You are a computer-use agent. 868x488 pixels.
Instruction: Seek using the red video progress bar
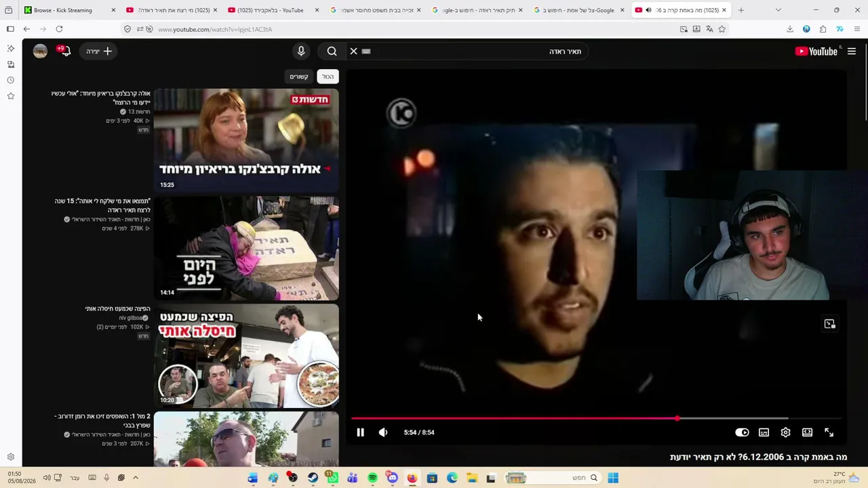[597, 418]
